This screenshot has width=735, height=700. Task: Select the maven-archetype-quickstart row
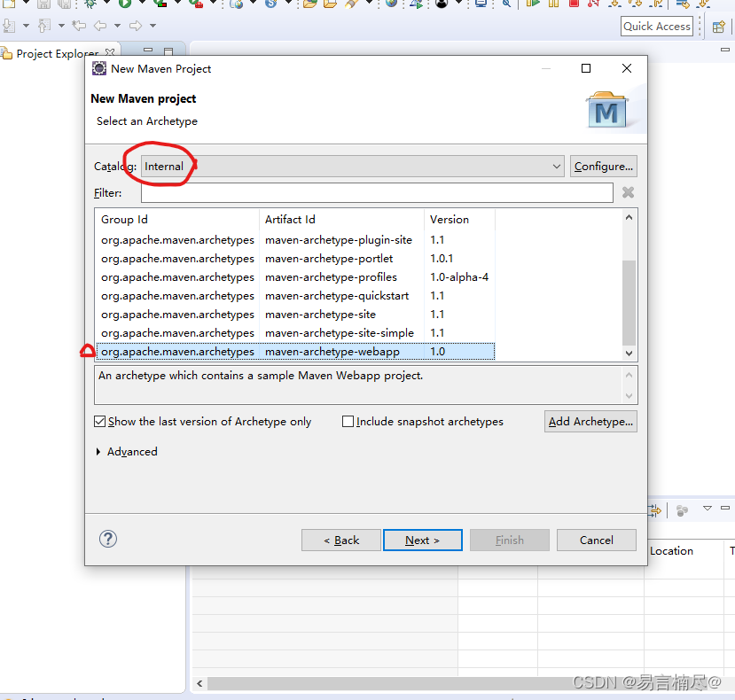(295, 296)
